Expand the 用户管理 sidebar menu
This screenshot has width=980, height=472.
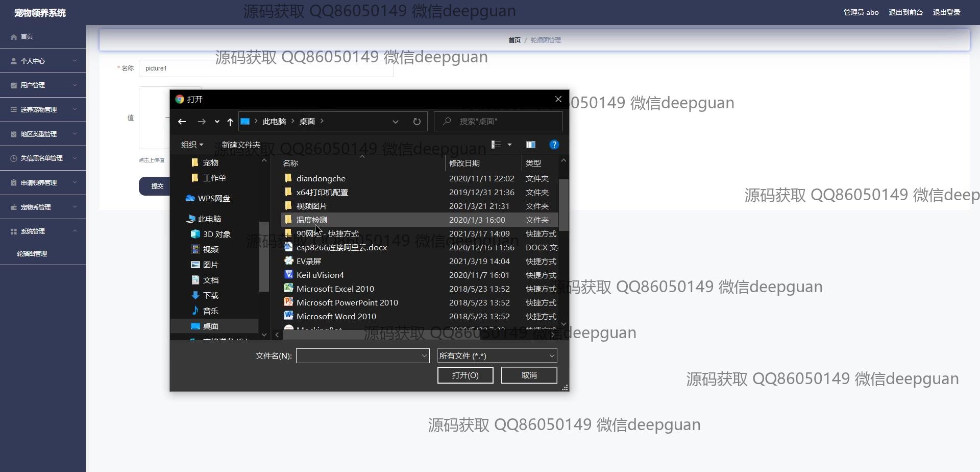[43, 85]
